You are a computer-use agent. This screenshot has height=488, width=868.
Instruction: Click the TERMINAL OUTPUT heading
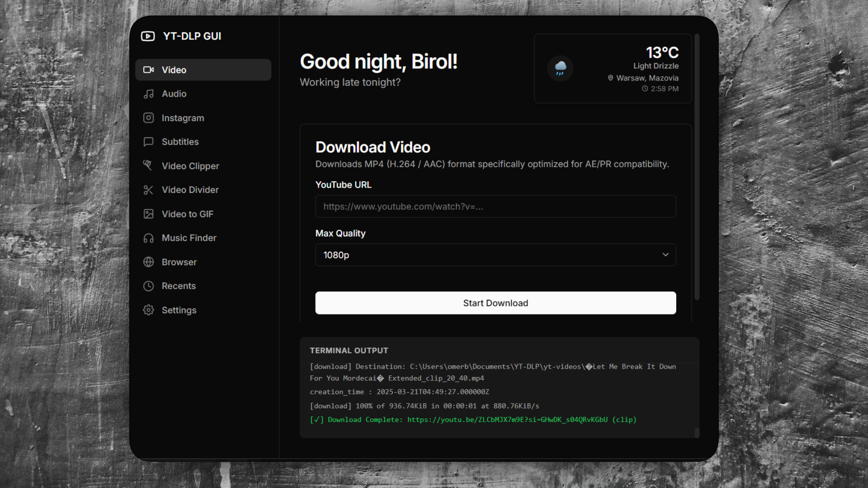pos(349,351)
